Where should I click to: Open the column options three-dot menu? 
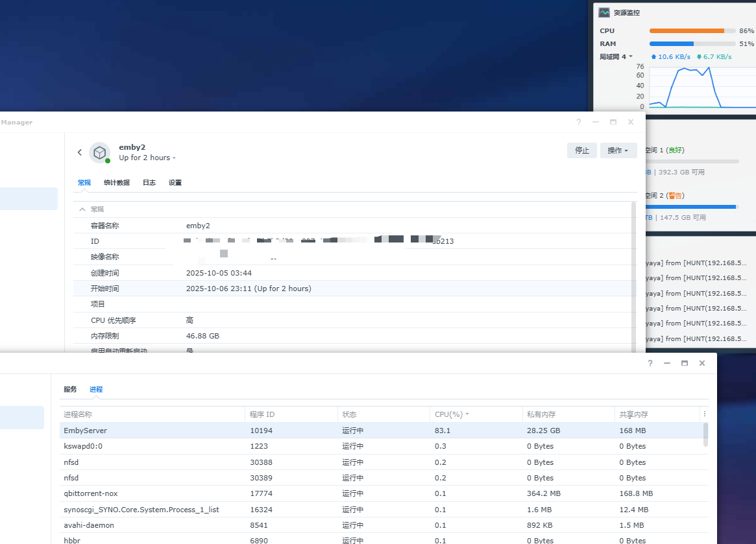pos(705,414)
